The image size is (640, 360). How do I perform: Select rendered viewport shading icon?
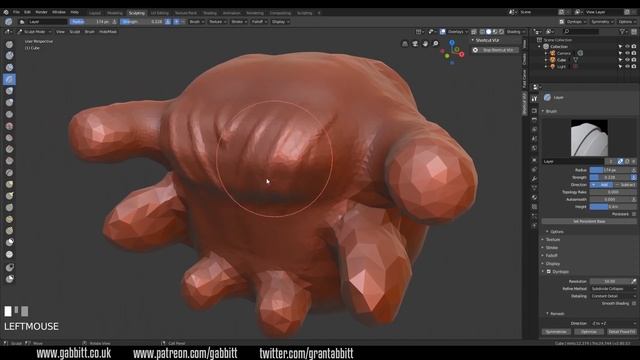pyautogui.click(x=502, y=32)
